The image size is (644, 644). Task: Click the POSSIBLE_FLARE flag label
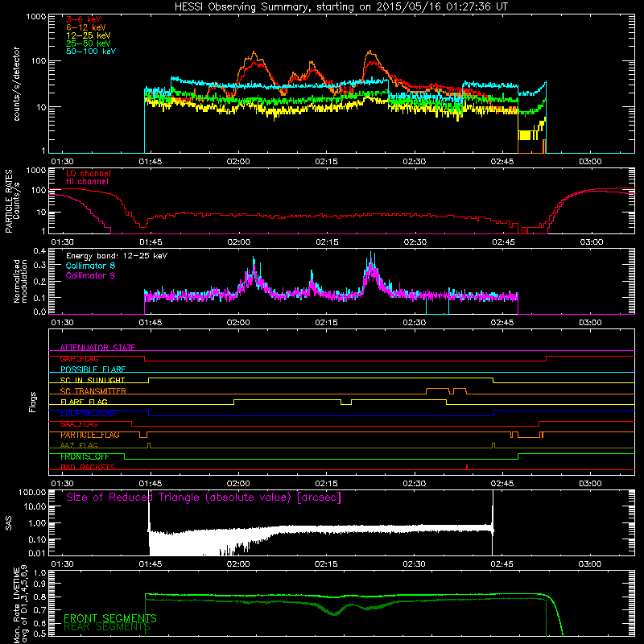(x=93, y=369)
